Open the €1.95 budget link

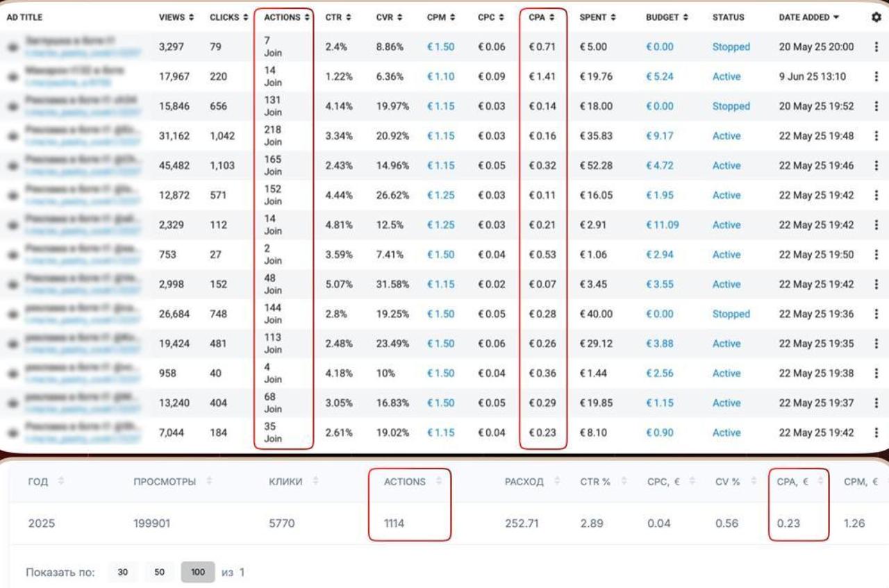pyautogui.click(x=659, y=195)
